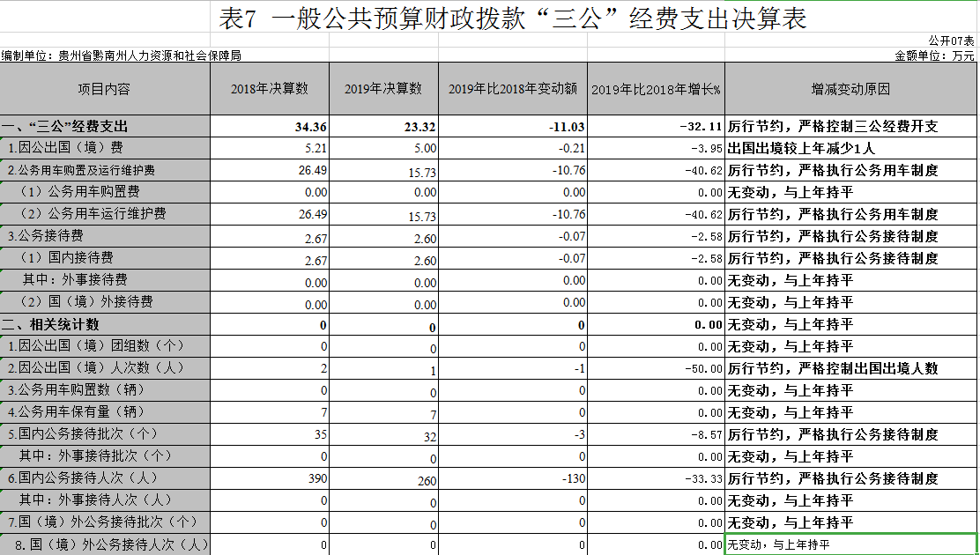Select the row label 2.因公出国（境）人次数（人）

pos(104,368)
